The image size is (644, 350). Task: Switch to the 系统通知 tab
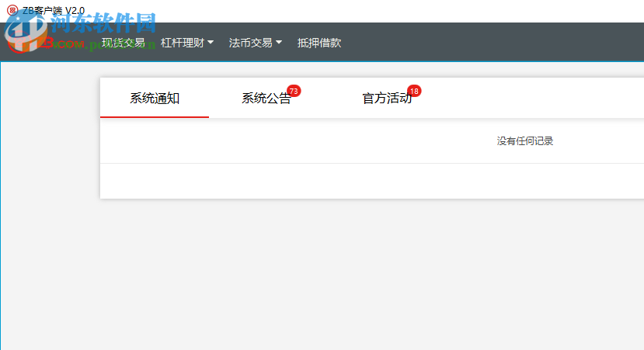[155, 98]
